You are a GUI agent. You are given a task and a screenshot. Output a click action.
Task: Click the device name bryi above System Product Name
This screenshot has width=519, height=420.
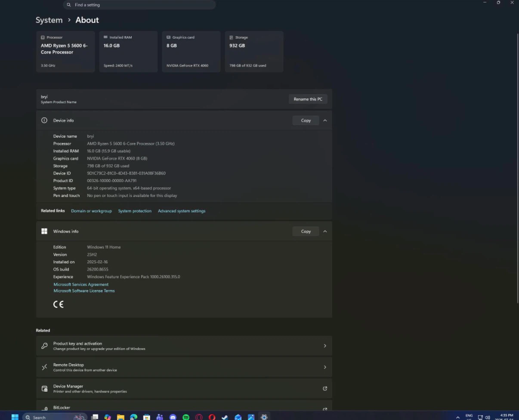(44, 97)
